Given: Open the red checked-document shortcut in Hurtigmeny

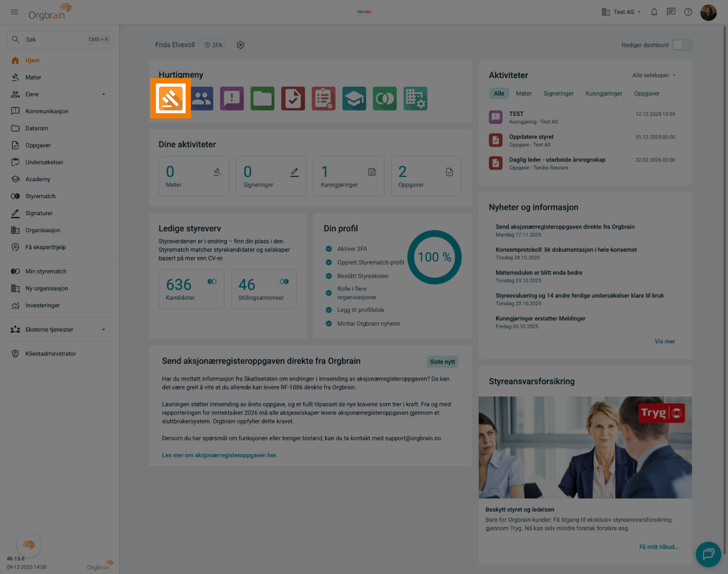Looking at the screenshot, I should pos(293,99).
